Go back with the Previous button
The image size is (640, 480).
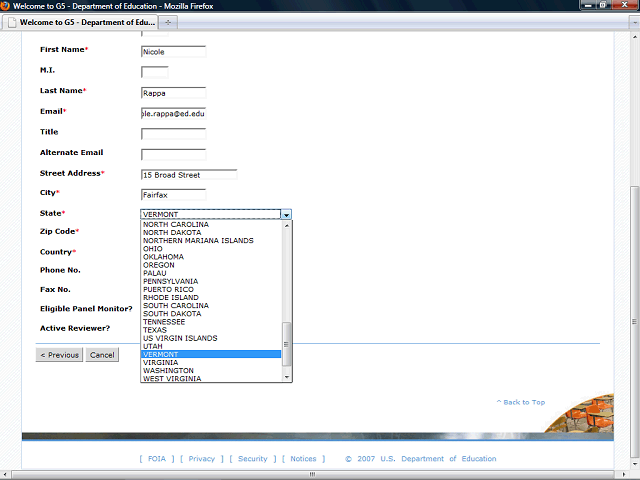(x=59, y=355)
